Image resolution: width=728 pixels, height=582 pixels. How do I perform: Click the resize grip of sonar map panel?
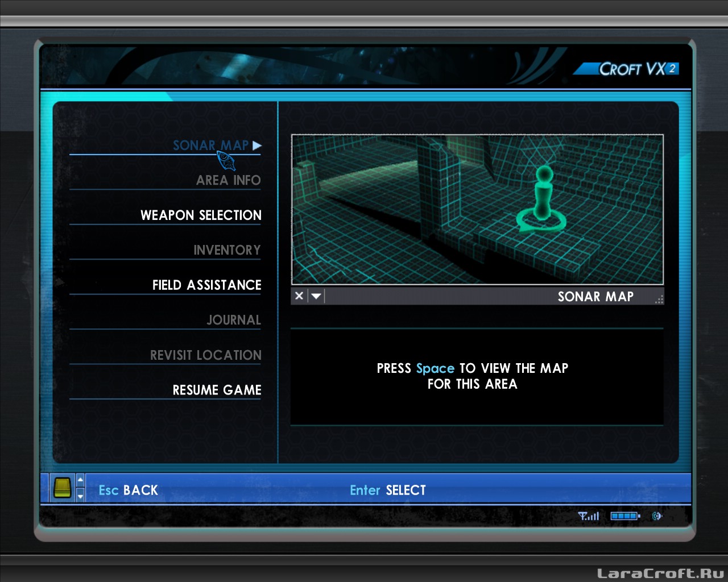[659, 300]
